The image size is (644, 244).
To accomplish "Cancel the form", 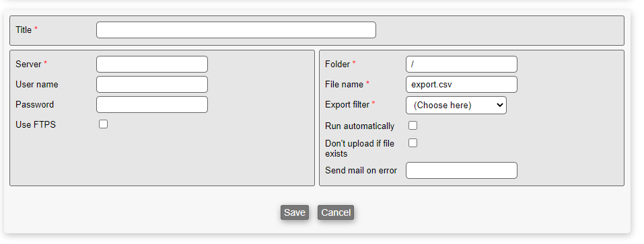I will tap(336, 212).
